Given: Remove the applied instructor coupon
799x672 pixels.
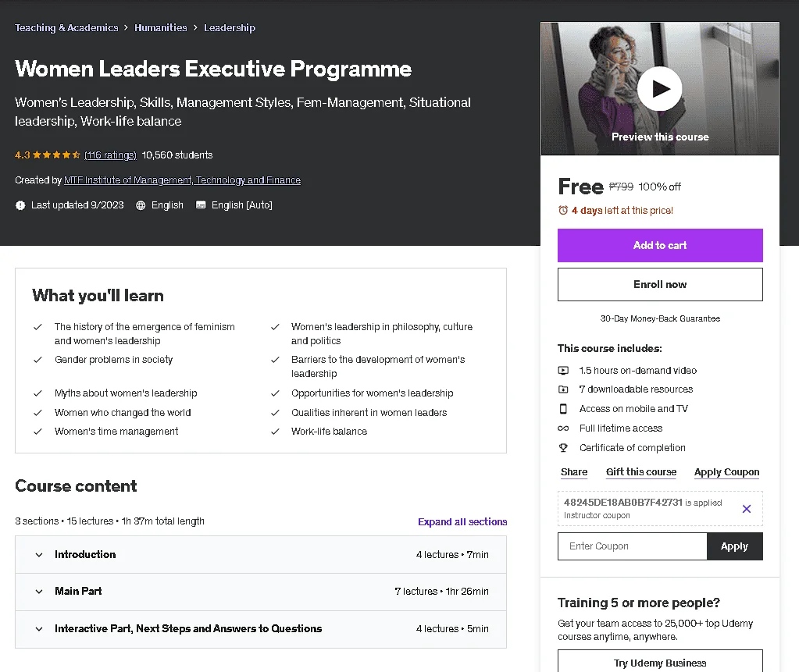Looking at the screenshot, I should (746, 509).
